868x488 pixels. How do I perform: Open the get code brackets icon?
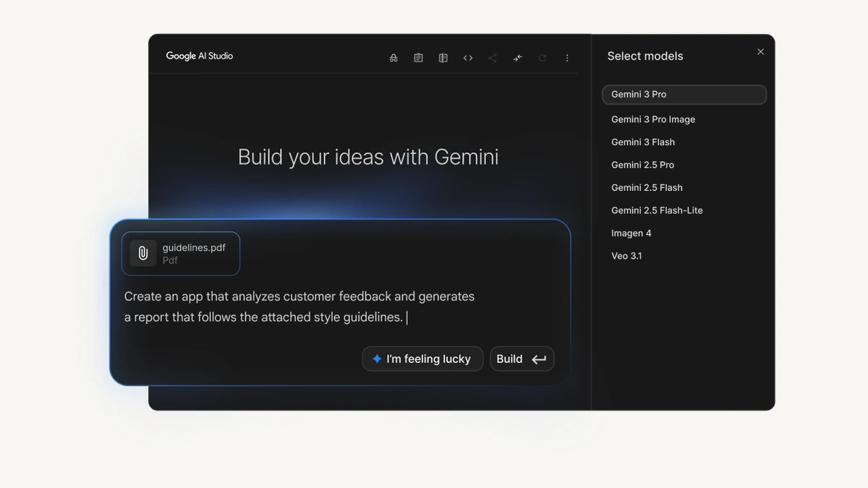(468, 58)
